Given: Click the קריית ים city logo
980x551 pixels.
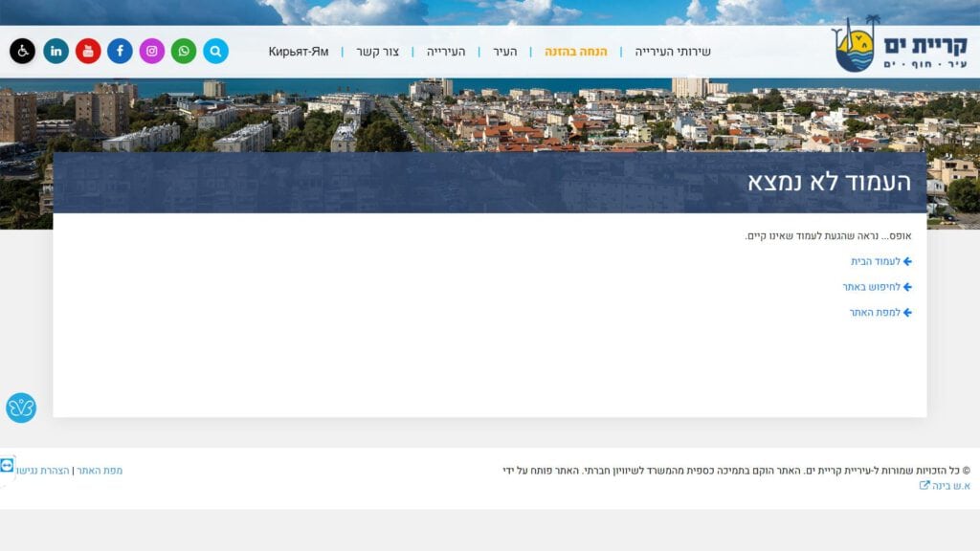Looking at the screenshot, I should pos(900,45).
